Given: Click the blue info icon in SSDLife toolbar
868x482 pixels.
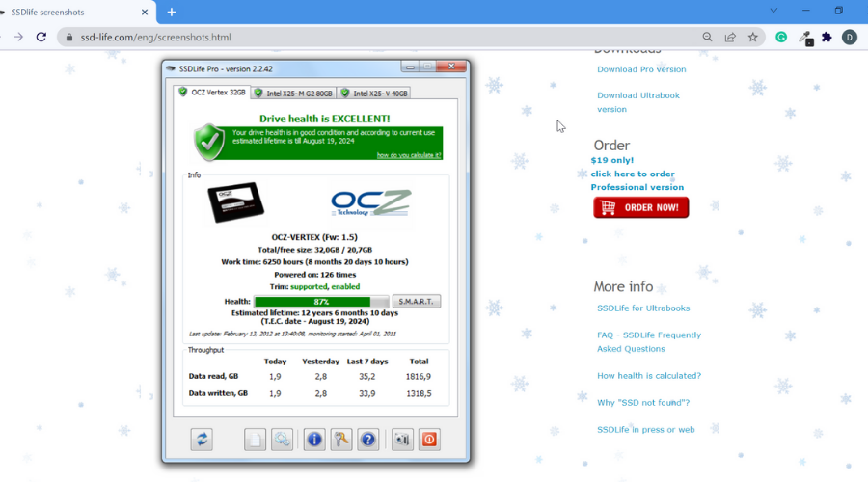Looking at the screenshot, I should (314, 440).
